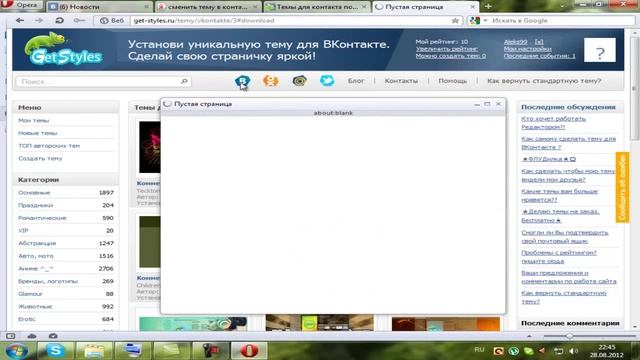Click the Odnoklassniki orange social icon
640x360 pixels.
point(271,81)
